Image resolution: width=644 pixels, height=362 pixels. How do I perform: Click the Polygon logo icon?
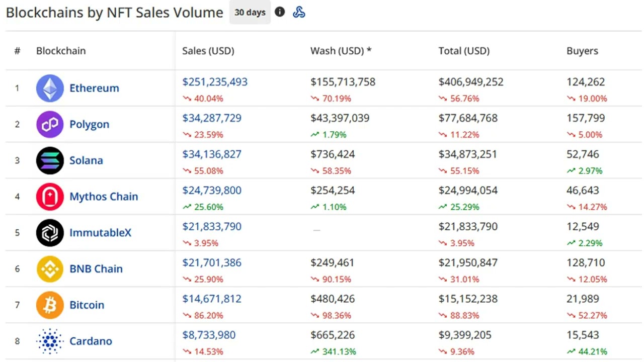click(50, 124)
